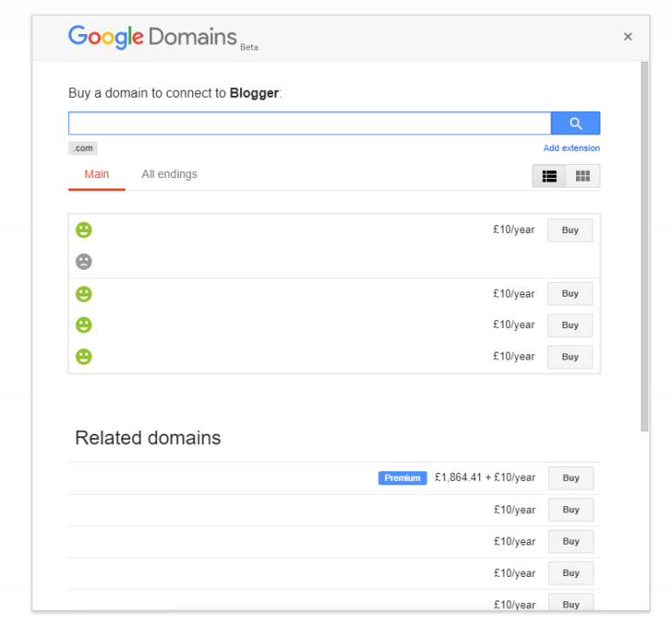The height and width of the screenshot is (624, 672).
Task: Buy the second related domain
Action: click(571, 510)
